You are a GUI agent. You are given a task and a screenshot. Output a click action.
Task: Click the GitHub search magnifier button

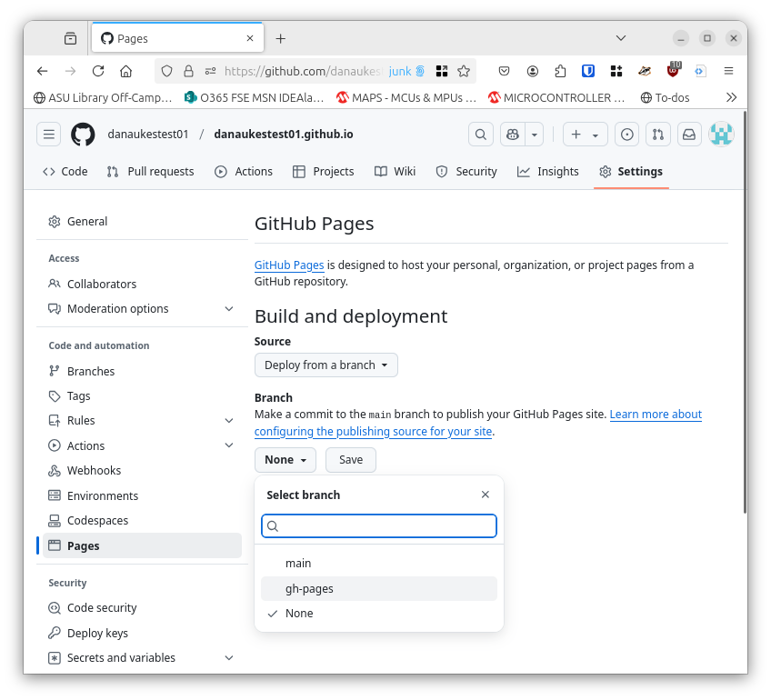[480, 135]
